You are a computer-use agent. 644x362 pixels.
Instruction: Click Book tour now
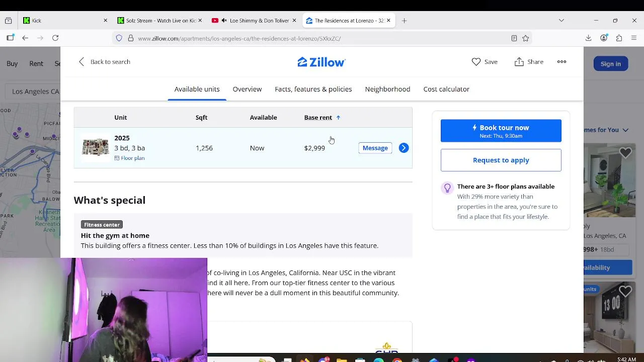pos(501,131)
